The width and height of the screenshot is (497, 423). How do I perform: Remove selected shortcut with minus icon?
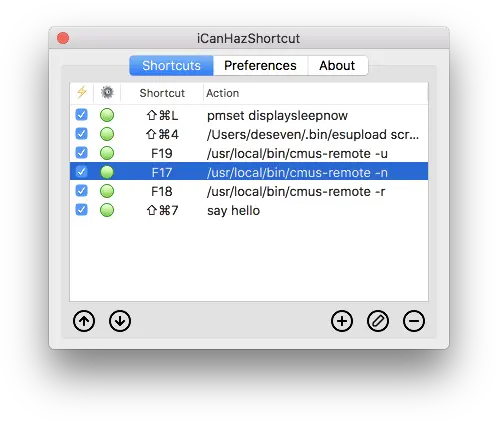pos(414,321)
